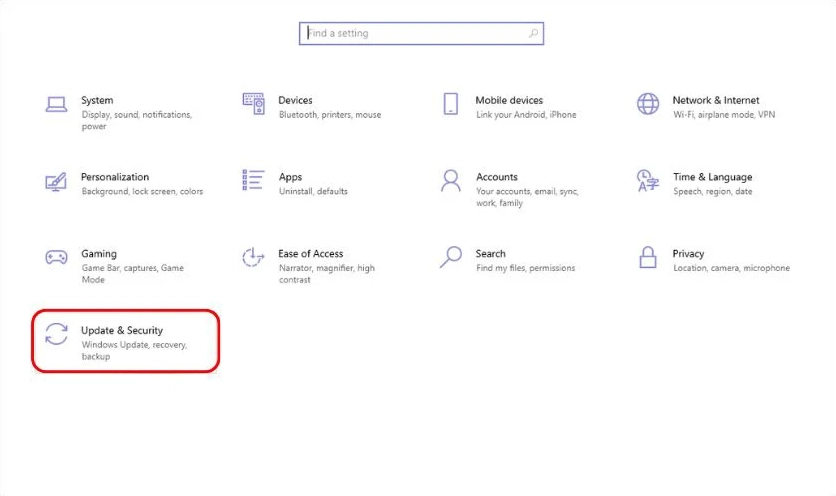Screen dimensions: 836x496
Task: Open the Time & Language heading
Action: (712, 177)
